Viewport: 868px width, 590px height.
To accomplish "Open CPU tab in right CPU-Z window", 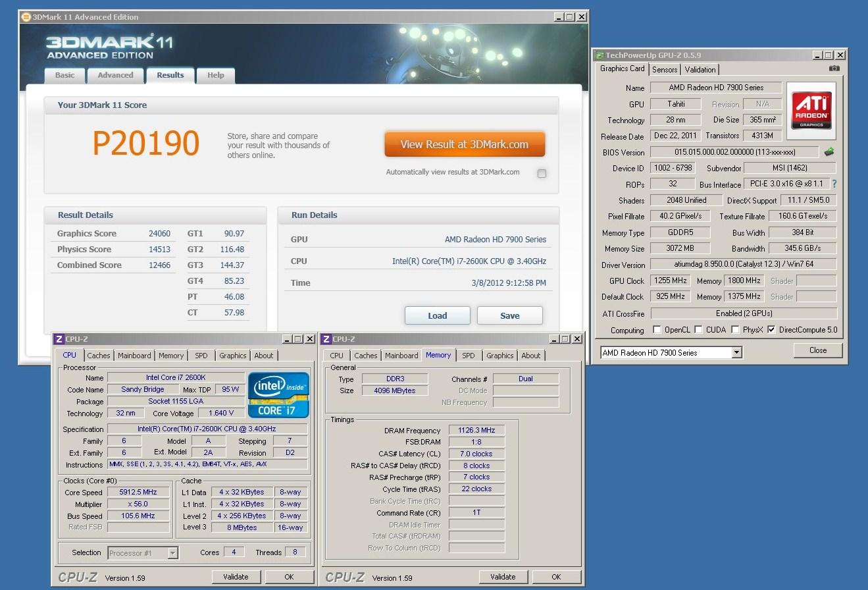I will [337, 356].
